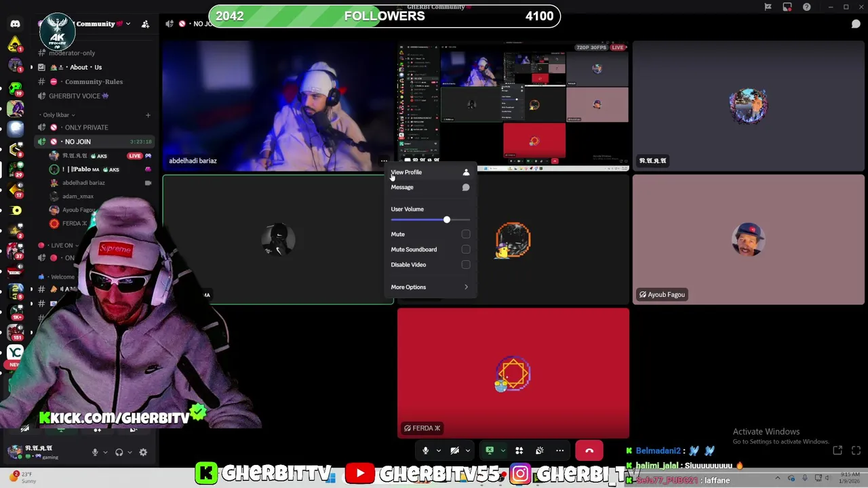The image size is (868, 488).
Task: Open the help icon in title bar
Action: 806,7
